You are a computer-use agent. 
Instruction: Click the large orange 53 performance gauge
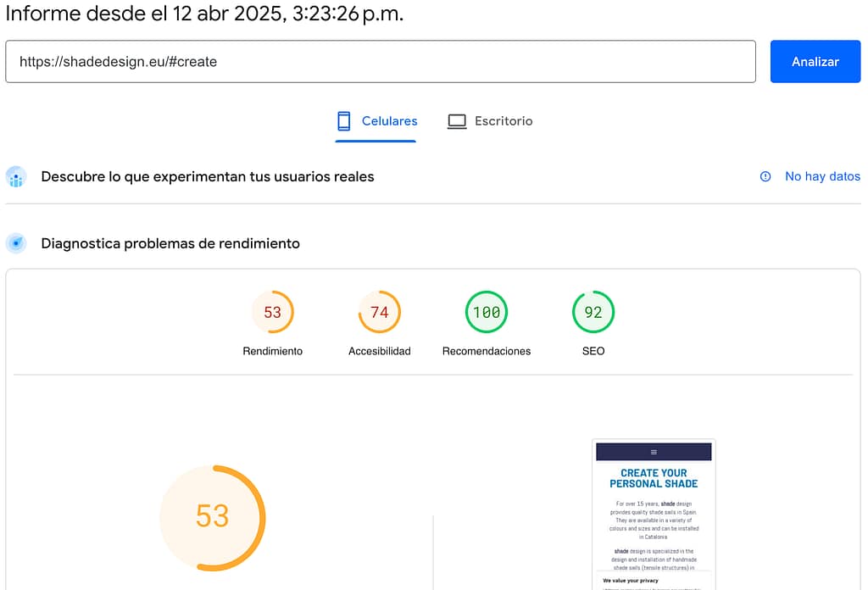(213, 517)
